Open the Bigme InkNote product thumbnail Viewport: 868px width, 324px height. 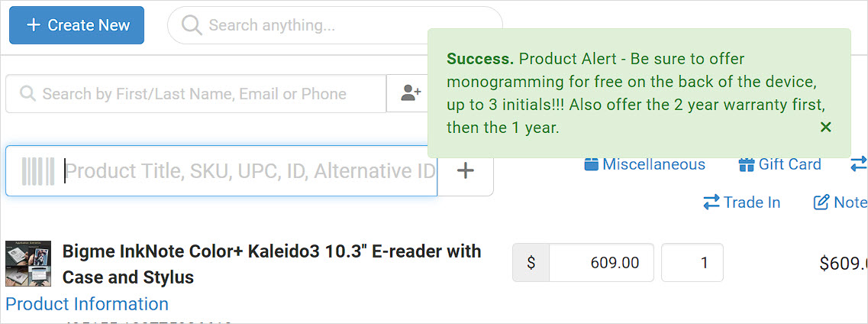pos(28,263)
